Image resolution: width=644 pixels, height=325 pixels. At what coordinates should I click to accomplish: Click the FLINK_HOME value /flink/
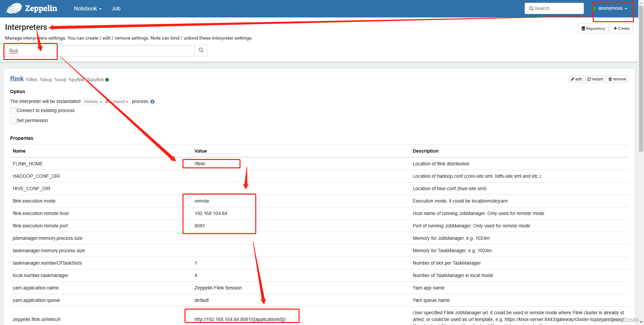(x=200, y=164)
